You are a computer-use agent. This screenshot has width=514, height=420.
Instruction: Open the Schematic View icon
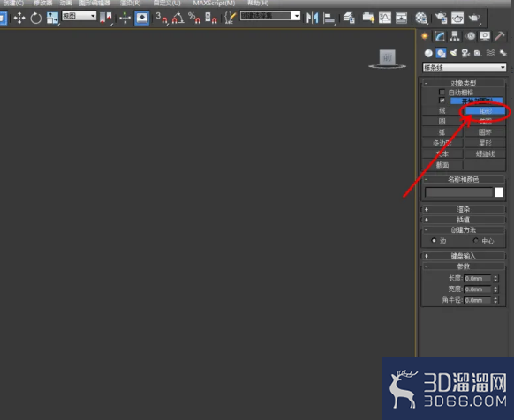point(401,18)
